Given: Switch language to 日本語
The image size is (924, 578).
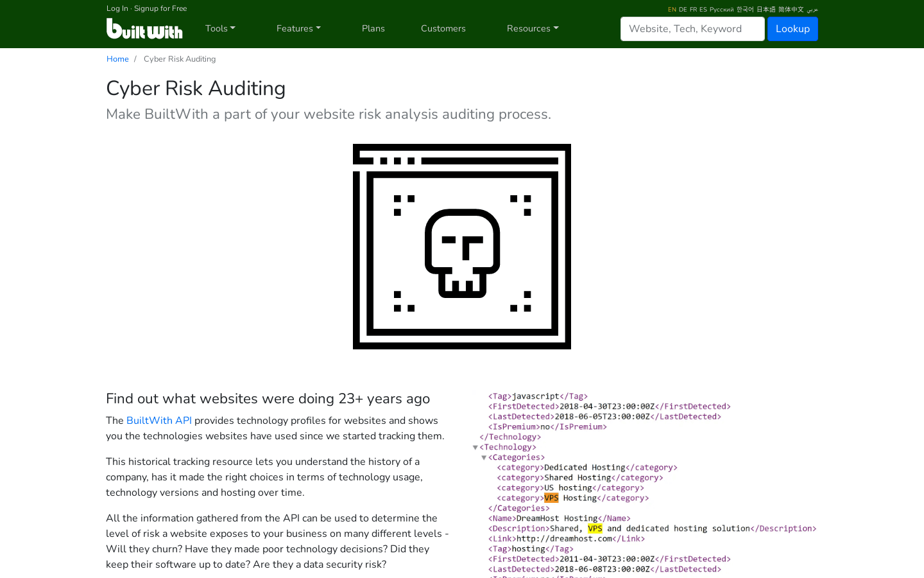Looking at the screenshot, I should 766,10.
